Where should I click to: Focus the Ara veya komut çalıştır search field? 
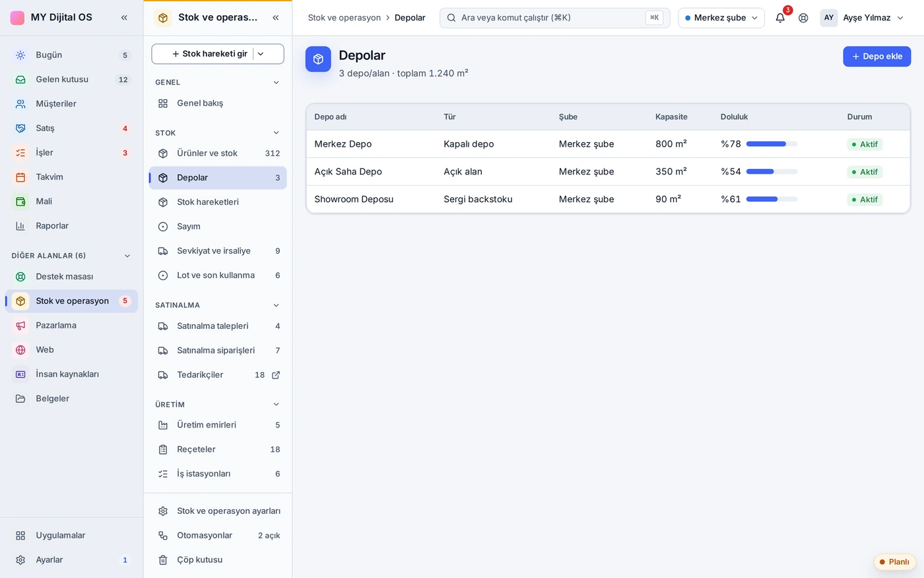point(554,18)
